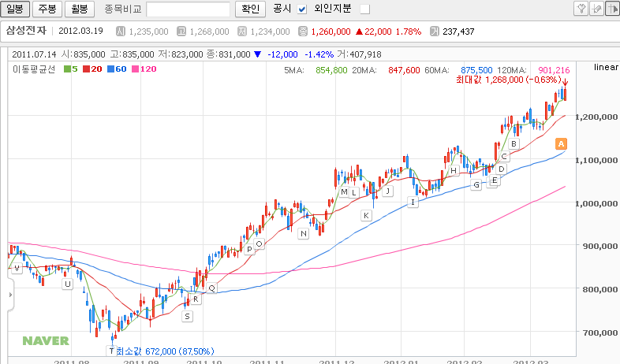Open disclosure marker M on chart
The image size is (620, 364).
[x=344, y=192]
